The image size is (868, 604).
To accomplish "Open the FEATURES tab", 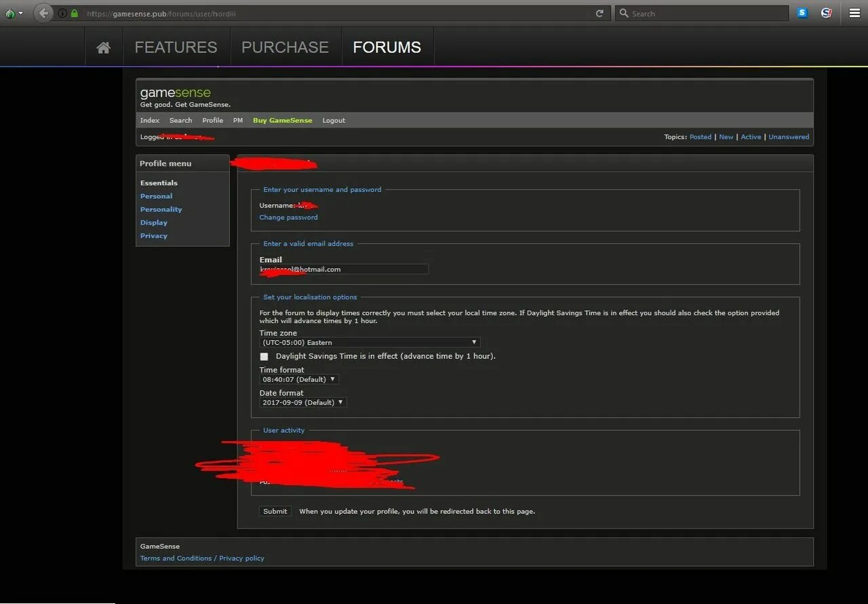I will [176, 47].
